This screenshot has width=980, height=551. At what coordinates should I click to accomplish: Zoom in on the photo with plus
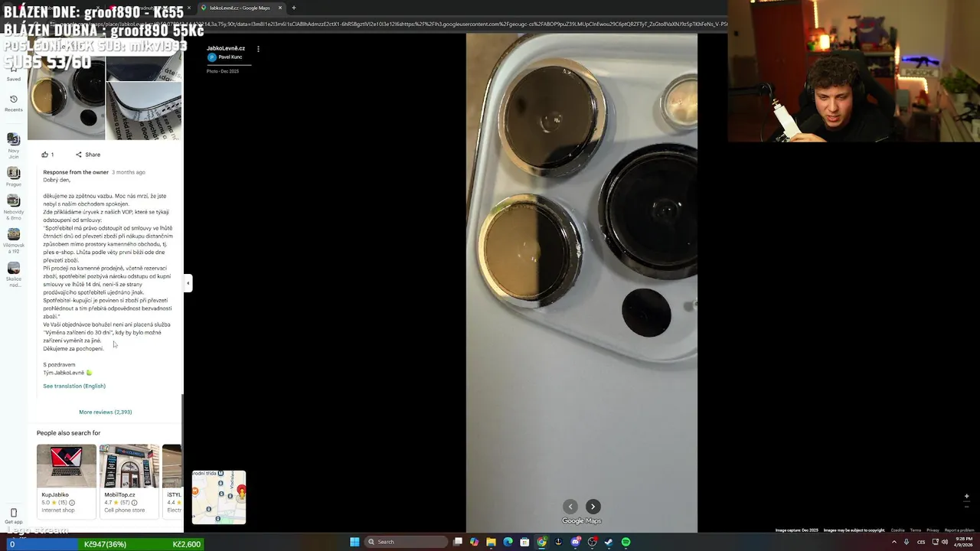click(966, 497)
